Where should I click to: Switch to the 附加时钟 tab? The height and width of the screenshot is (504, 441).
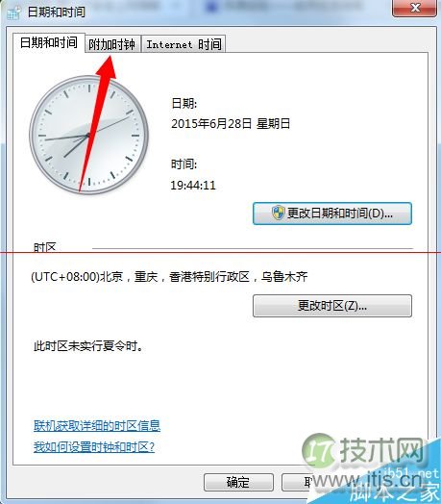coord(112,44)
